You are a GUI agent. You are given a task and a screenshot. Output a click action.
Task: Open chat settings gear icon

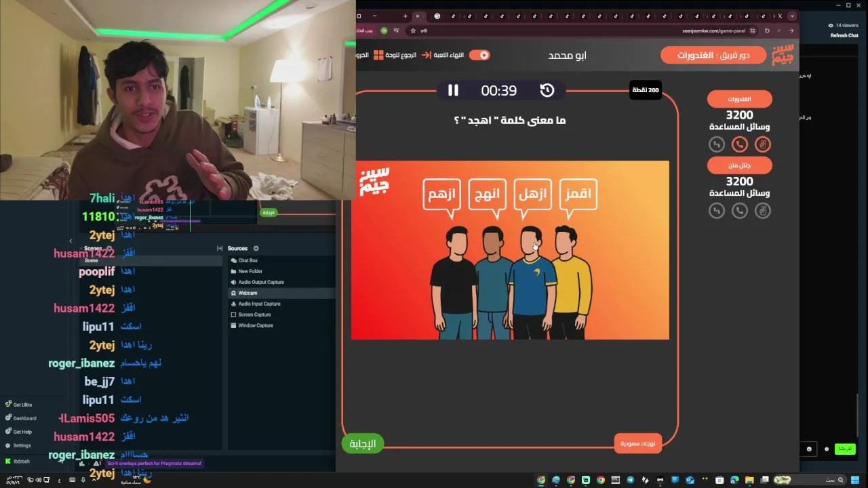click(x=827, y=449)
